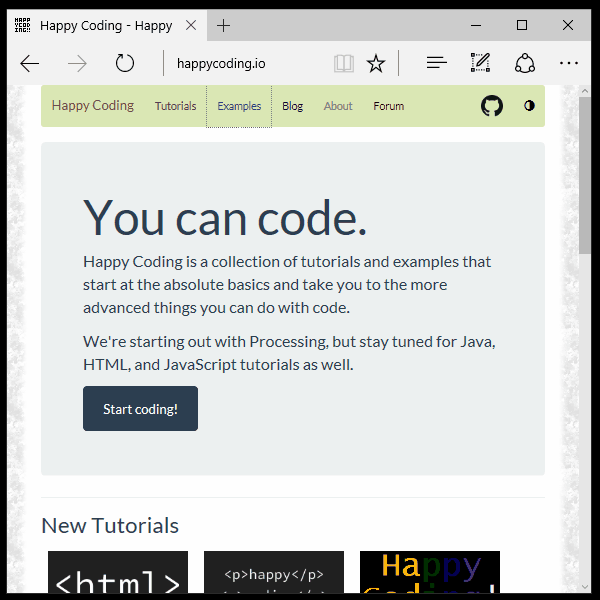
Task: Open the More actions ellipsis menu
Action: tap(569, 63)
